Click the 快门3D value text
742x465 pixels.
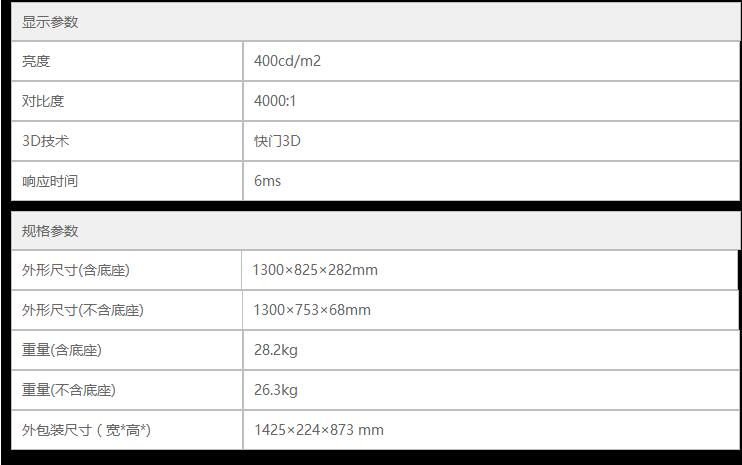pos(277,141)
